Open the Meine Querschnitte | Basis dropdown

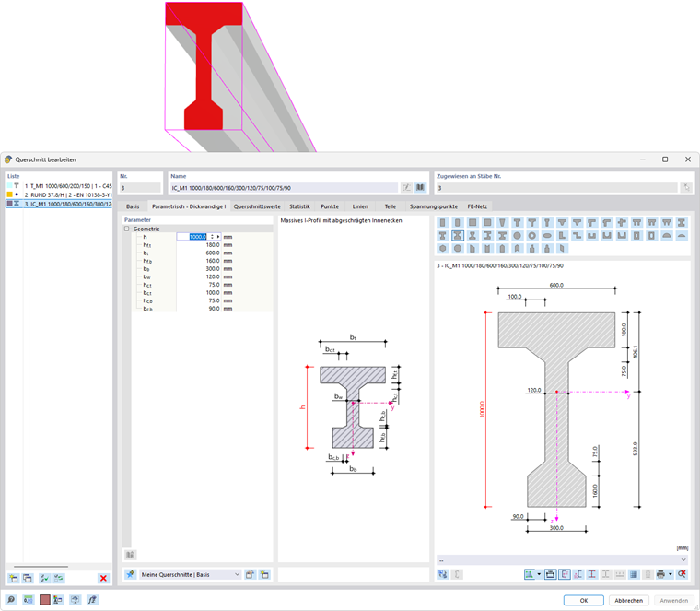point(191,574)
